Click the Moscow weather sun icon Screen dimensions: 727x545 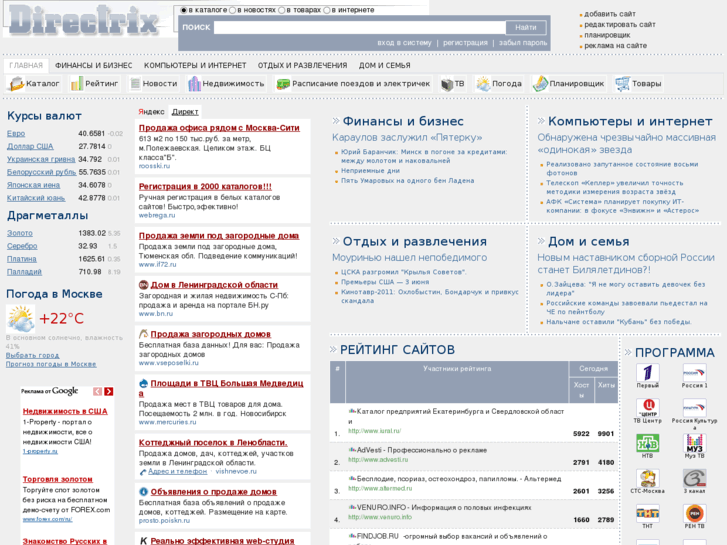point(20,319)
